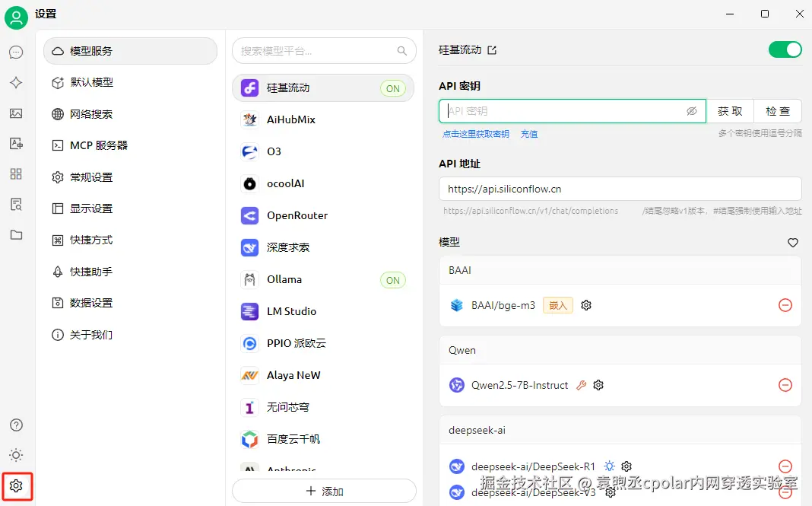Viewport: 812px width, 506px height.
Task: Select the 深度求索 provider
Action: coord(323,248)
